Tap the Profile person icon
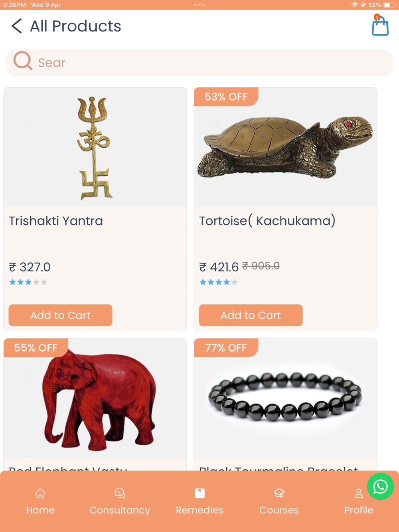Screen dimensions: 399x532 point(359,493)
